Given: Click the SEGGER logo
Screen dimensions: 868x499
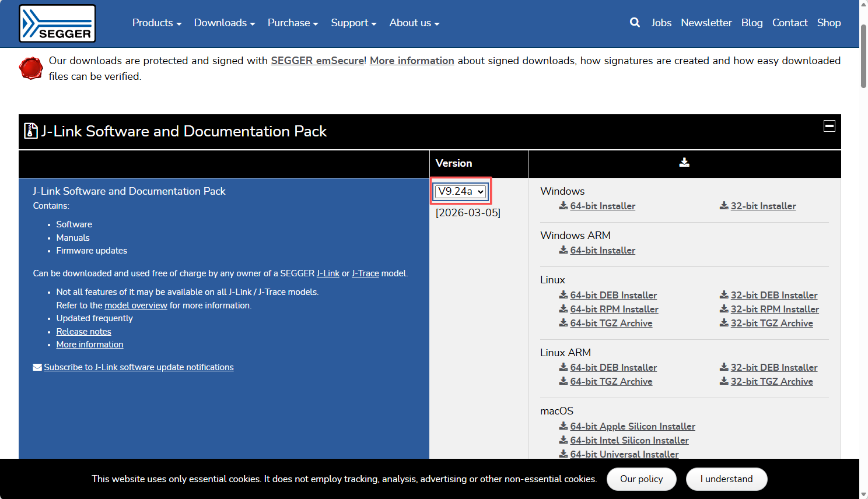Looking at the screenshot, I should 57,23.
